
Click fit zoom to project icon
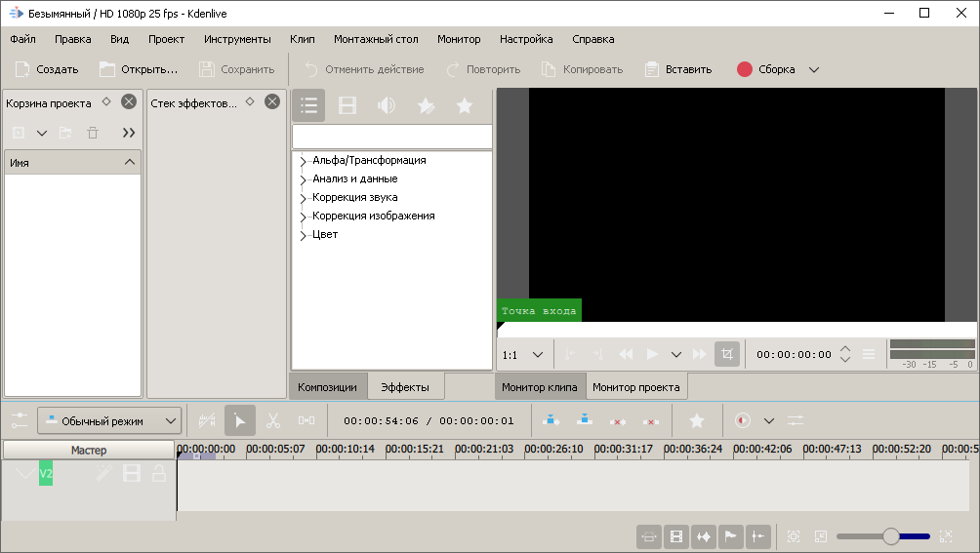[794, 536]
